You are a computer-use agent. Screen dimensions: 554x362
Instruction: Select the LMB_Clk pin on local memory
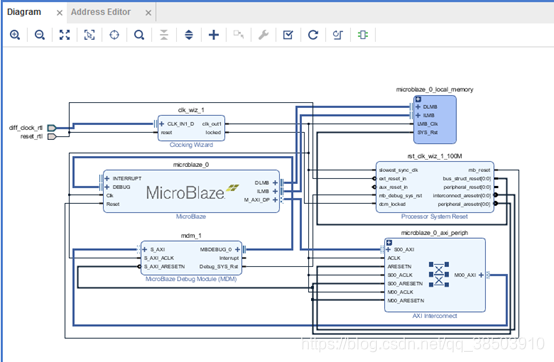(x=428, y=124)
